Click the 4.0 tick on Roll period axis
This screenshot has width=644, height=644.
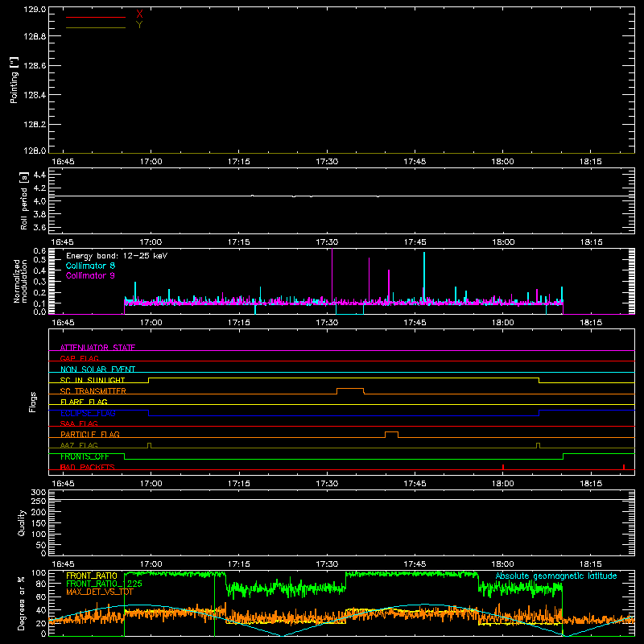click(x=39, y=201)
